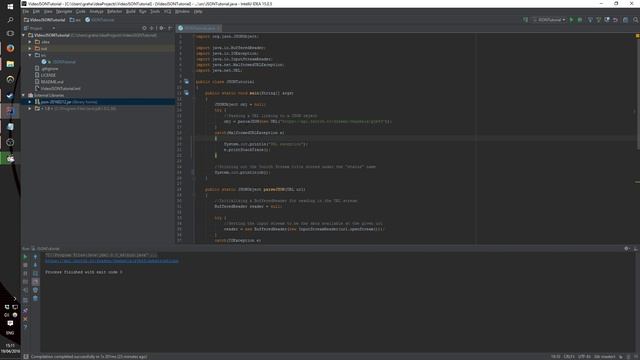Viewport: 640px width, 360px height.
Task: Open the Tools menu
Action: pyautogui.click(x=155, y=11)
